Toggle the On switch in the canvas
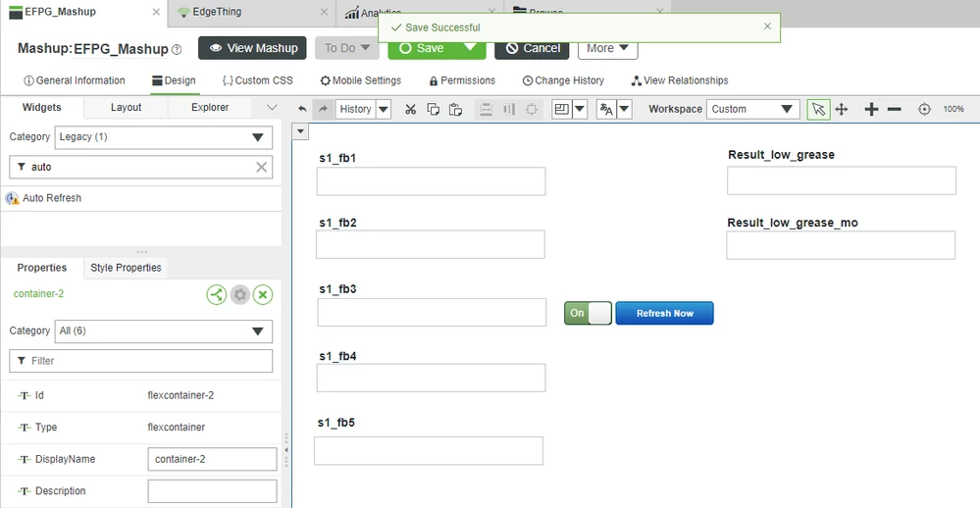The width and height of the screenshot is (980, 508). tap(589, 313)
